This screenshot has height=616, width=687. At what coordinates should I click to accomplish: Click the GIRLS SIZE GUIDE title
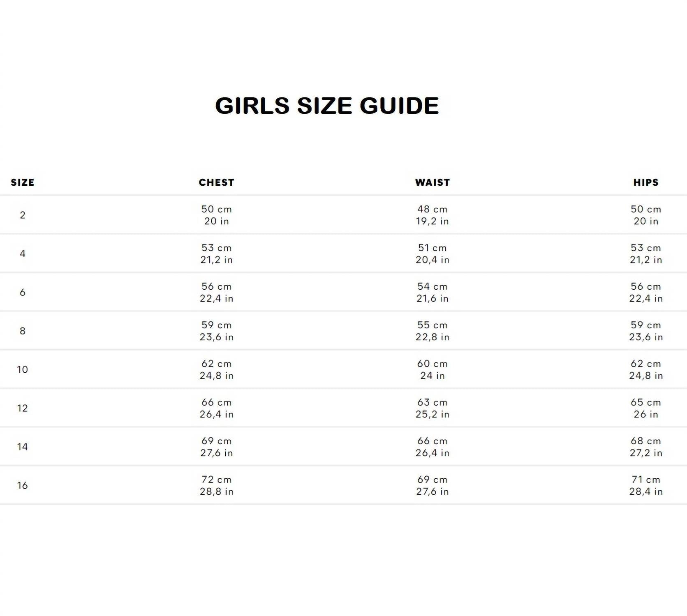(327, 106)
